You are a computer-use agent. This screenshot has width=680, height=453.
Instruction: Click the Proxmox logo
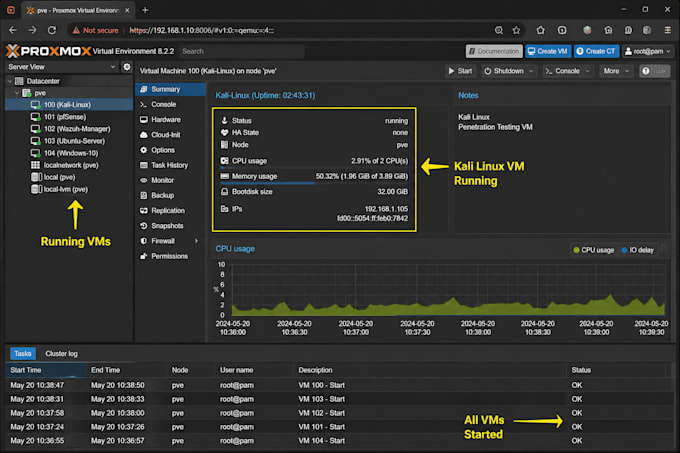[49, 51]
